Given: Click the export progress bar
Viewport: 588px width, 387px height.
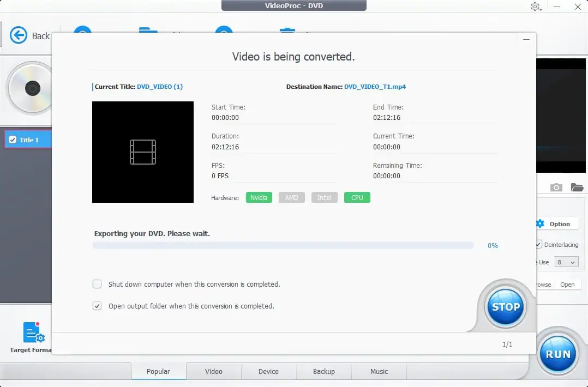Looking at the screenshot, I should pyautogui.click(x=283, y=245).
